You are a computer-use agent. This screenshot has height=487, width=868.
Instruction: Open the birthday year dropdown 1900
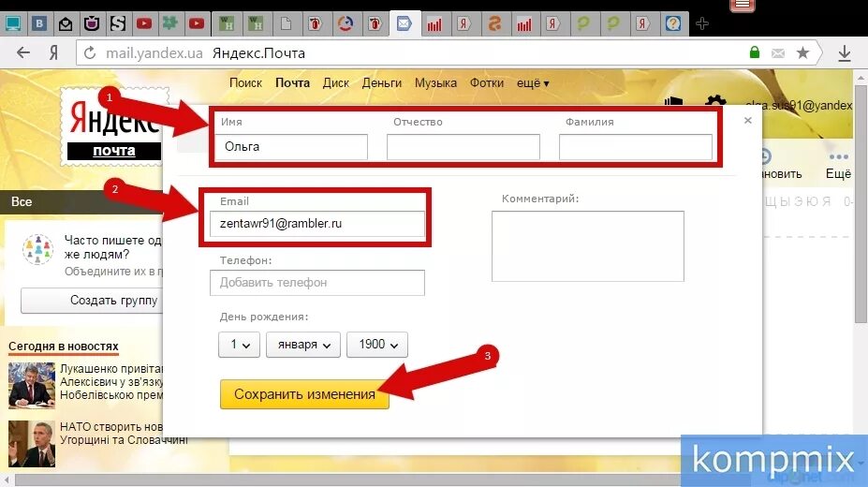tap(377, 345)
